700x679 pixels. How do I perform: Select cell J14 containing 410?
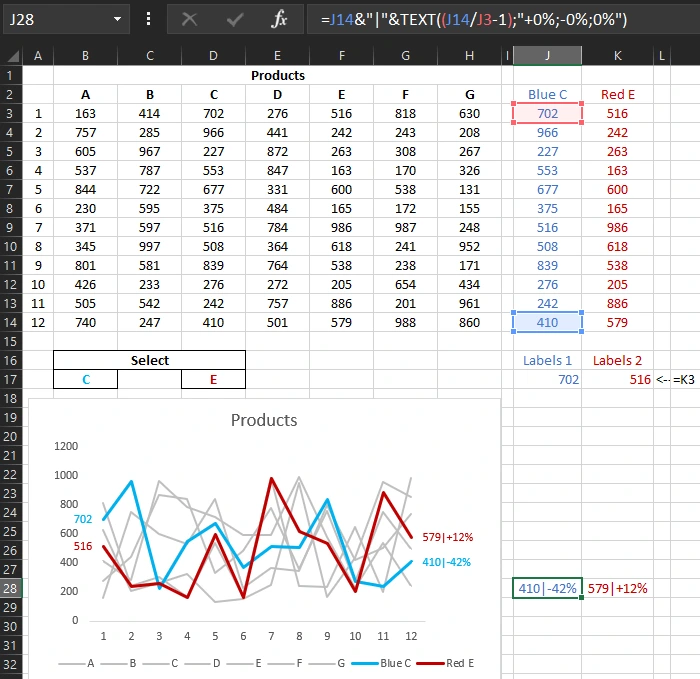coord(547,322)
